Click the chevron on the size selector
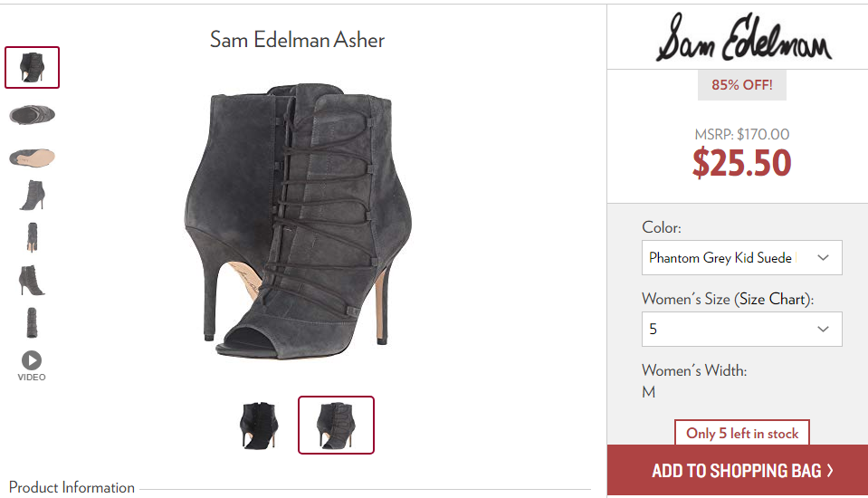This screenshot has height=498, width=868. [x=823, y=329]
